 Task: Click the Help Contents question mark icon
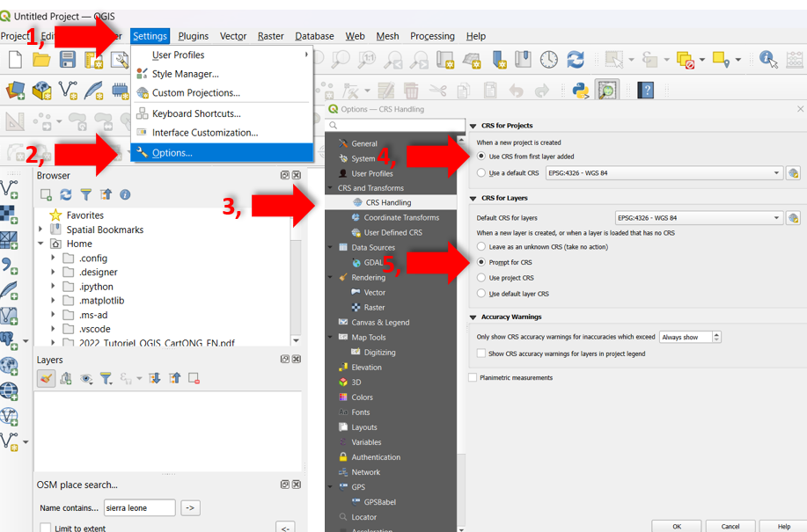click(x=646, y=91)
